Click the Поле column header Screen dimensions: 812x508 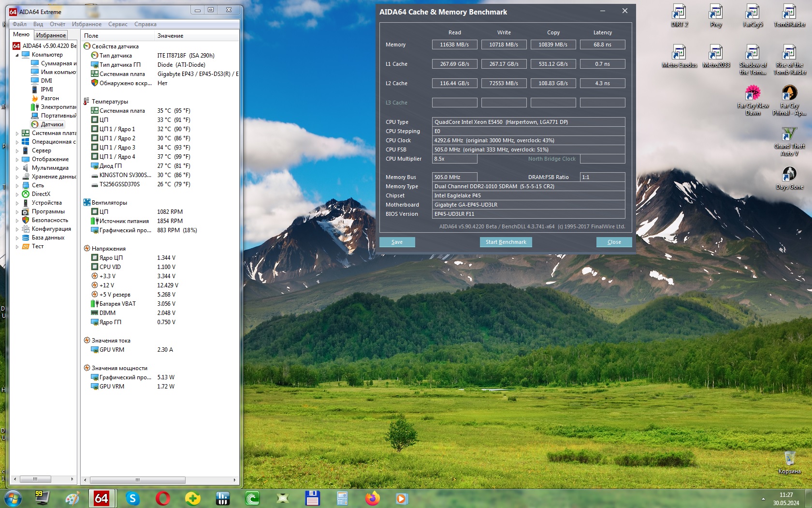tap(117, 36)
